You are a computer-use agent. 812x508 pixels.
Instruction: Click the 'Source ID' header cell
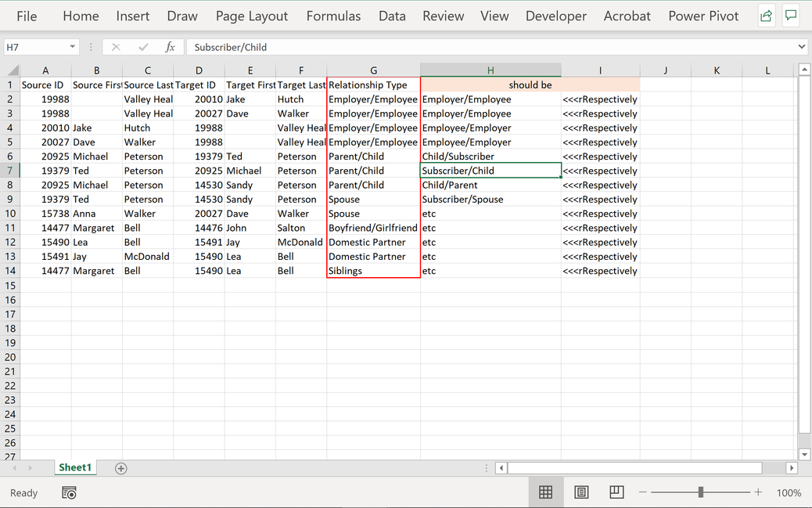[45, 85]
